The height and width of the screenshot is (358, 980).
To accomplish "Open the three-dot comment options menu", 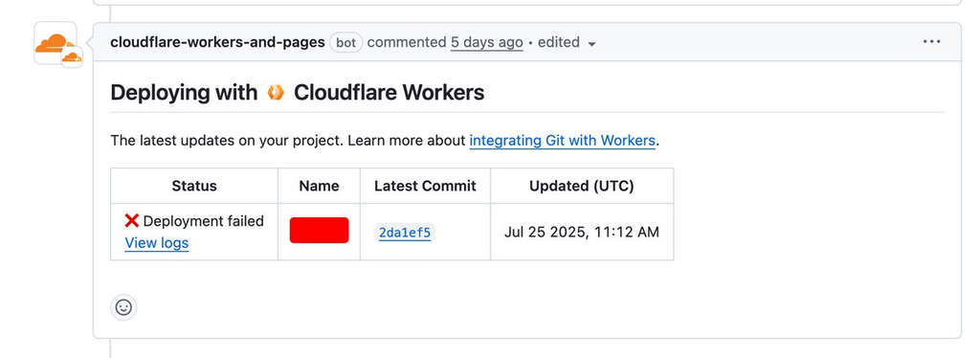I will click(x=931, y=42).
